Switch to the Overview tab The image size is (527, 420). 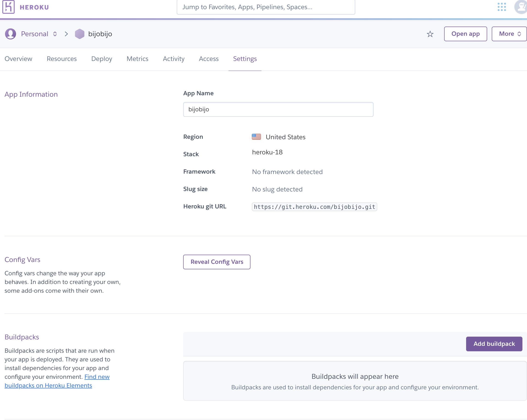click(x=18, y=59)
